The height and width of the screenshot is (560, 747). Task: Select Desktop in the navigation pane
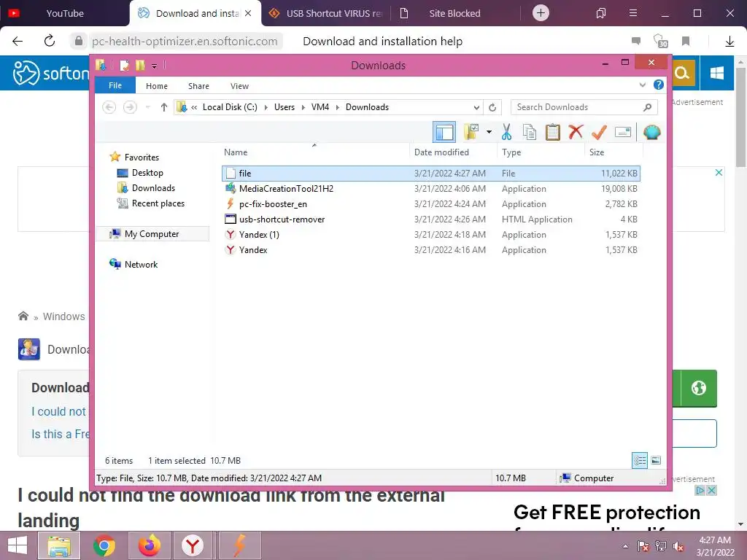point(147,173)
